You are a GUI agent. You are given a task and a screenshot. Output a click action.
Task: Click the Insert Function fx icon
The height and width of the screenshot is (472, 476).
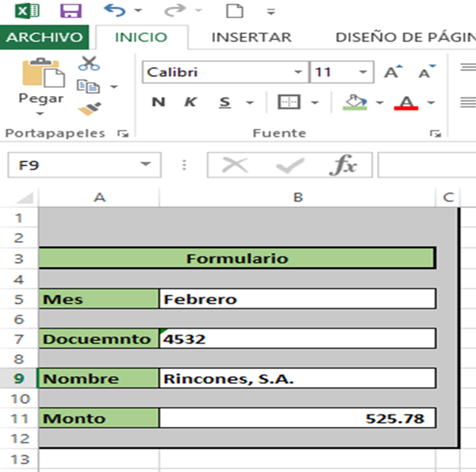click(x=344, y=165)
